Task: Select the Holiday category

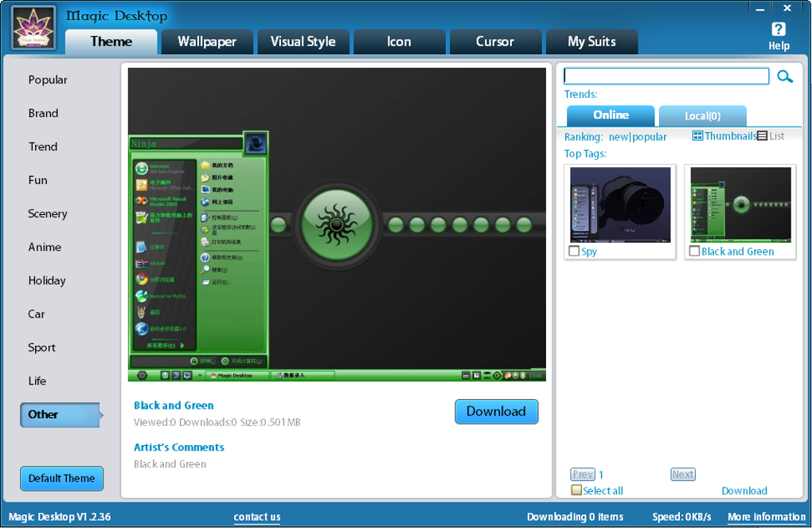Action: [x=47, y=281]
